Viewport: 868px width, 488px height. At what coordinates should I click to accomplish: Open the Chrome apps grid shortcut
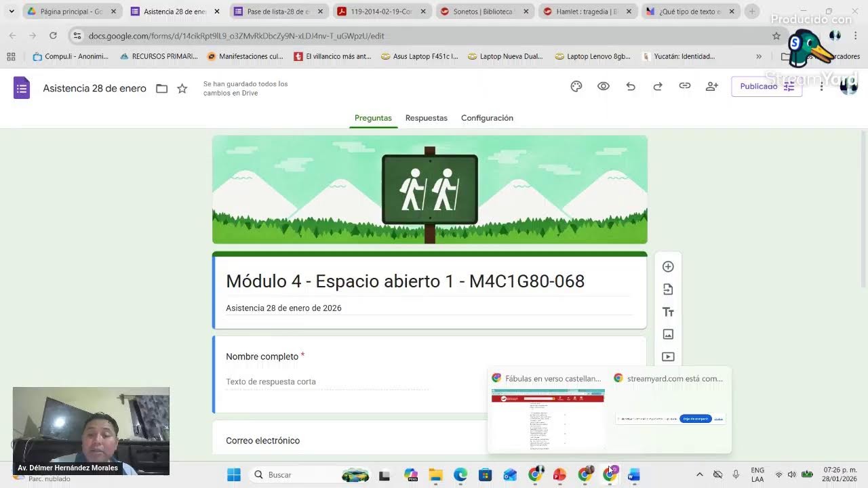coord(11,56)
